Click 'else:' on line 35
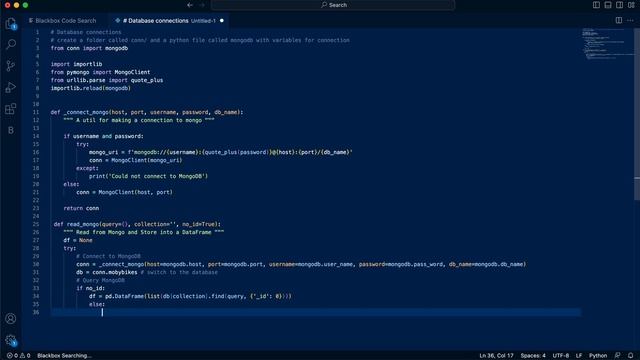The width and height of the screenshot is (640, 360). point(97,304)
